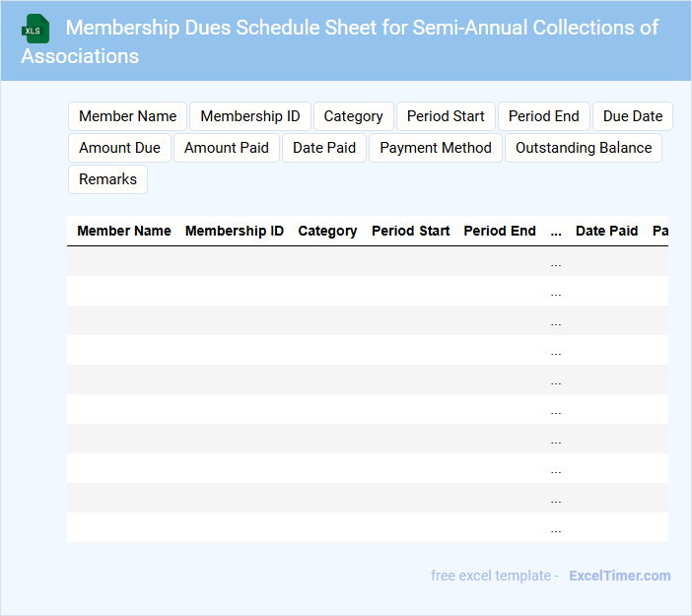
Task: Choose the Period End tag
Action: point(543,116)
